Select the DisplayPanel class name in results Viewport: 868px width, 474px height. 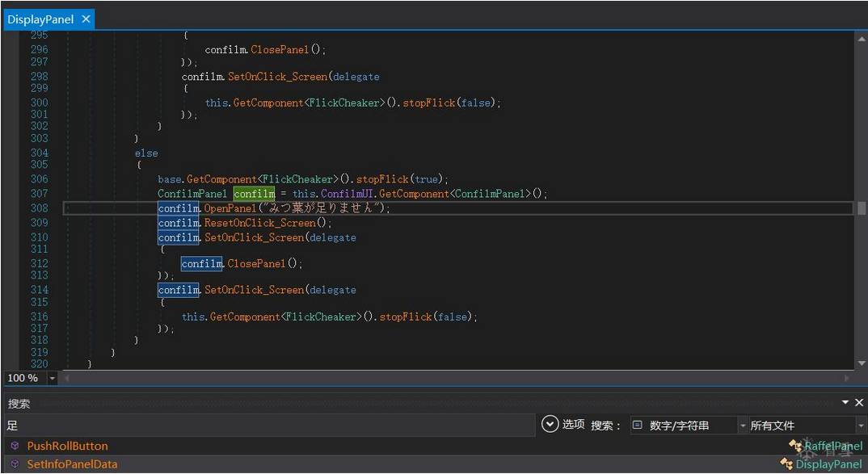(828, 464)
